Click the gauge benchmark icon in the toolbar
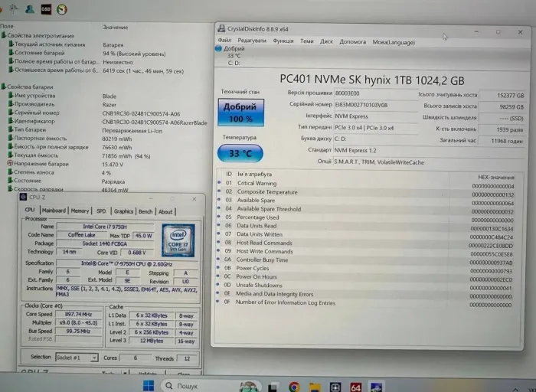Image resolution: width=536 pixels, height=392 pixels. [x=62, y=9]
